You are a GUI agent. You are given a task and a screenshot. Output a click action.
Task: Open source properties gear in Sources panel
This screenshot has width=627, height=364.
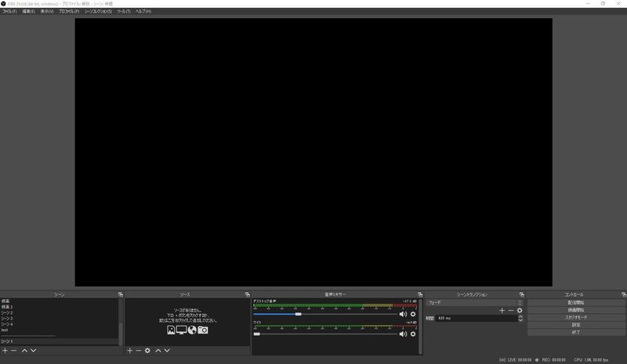(x=147, y=351)
